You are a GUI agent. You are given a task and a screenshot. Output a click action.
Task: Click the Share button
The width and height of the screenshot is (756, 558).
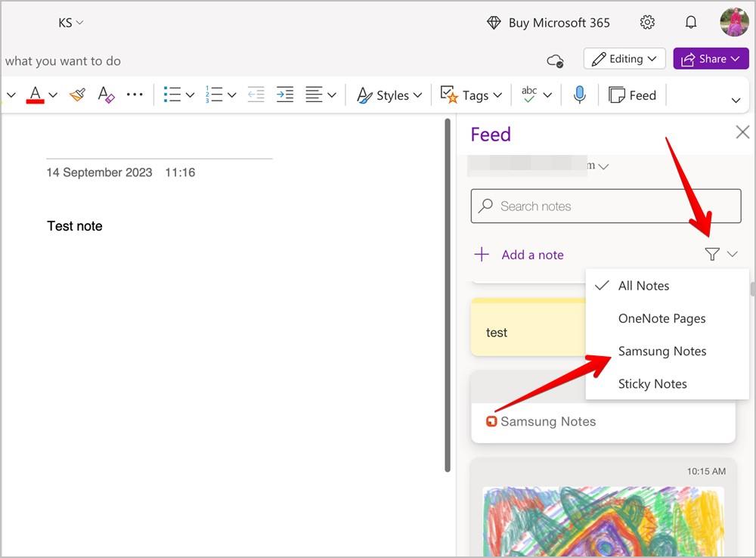coord(711,59)
